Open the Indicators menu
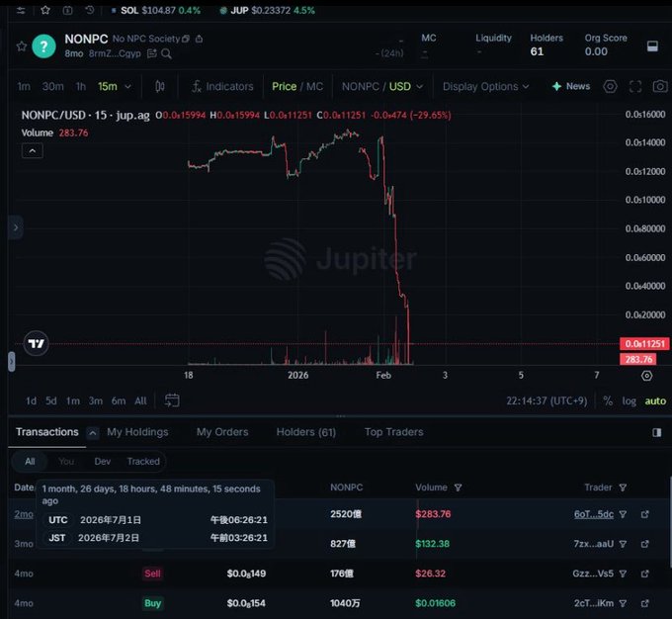This screenshot has height=619, width=672. [222, 87]
